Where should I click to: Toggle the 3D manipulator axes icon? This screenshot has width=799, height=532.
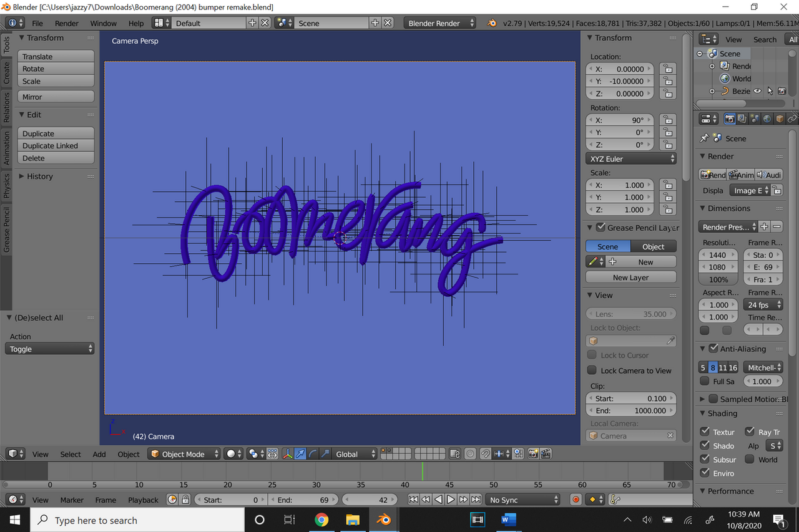click(x=288, y=454)
